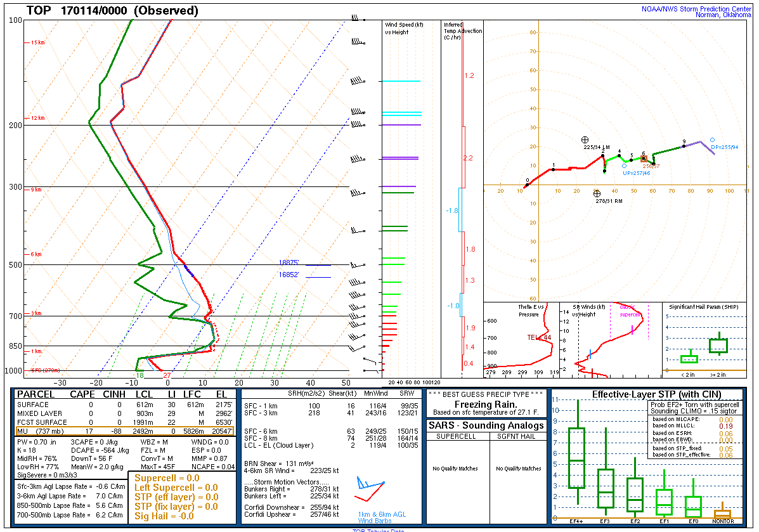This screenshot has width=759, height=532.
Task: Click the 'Inferred Temp Advection' label
Action: [x=463, y=31]
